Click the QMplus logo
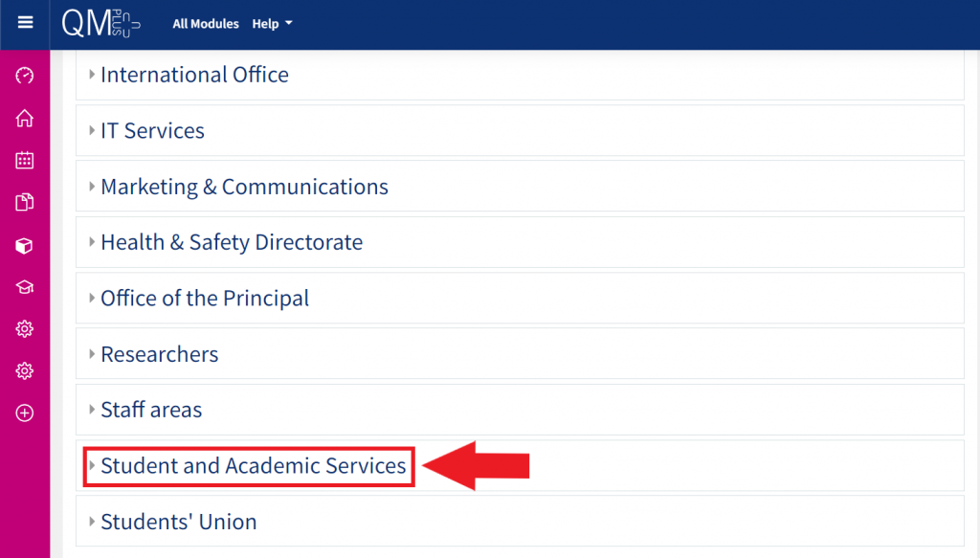The height and width of the screenshot is (558, 980). [100, 24]
